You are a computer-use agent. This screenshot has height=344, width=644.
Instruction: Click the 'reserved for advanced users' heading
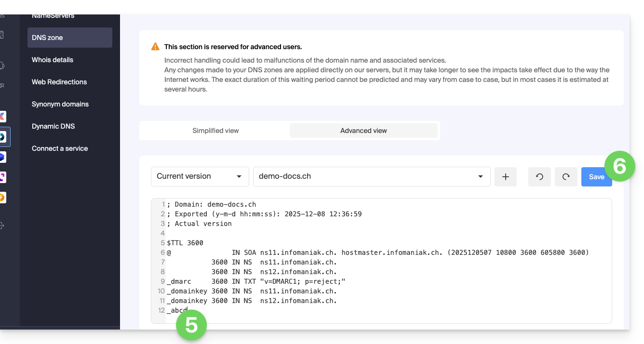[233, 47]
